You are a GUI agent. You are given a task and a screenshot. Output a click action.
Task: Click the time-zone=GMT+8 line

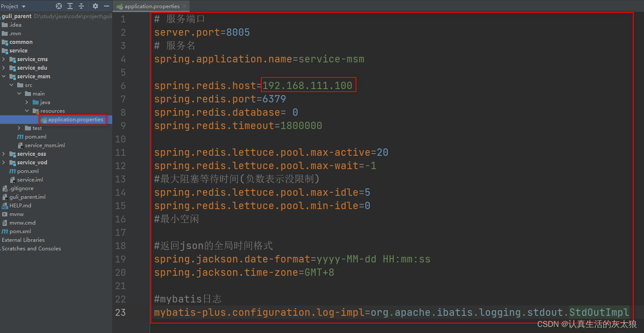coord(244,272)
